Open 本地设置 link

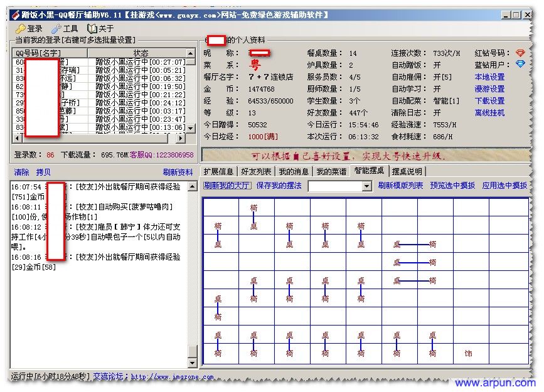click(489, 77)
